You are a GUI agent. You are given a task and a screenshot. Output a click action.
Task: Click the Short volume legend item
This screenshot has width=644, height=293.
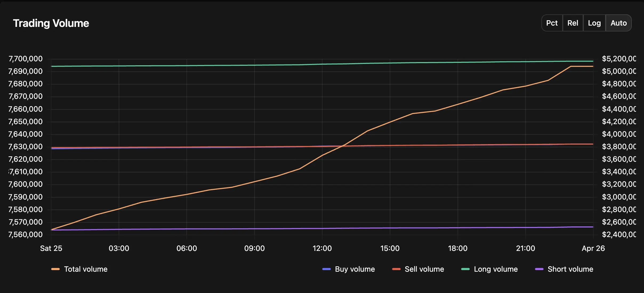[x=564, y=269]
